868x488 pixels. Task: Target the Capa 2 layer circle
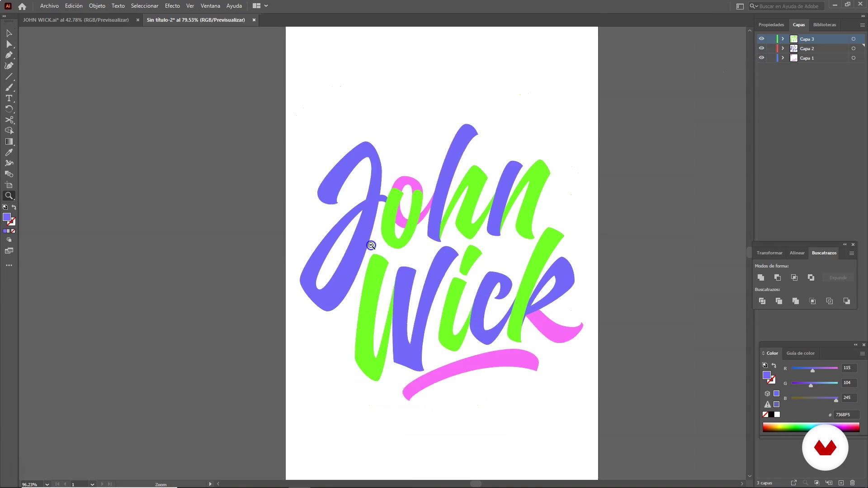click(x=854, y=48)
